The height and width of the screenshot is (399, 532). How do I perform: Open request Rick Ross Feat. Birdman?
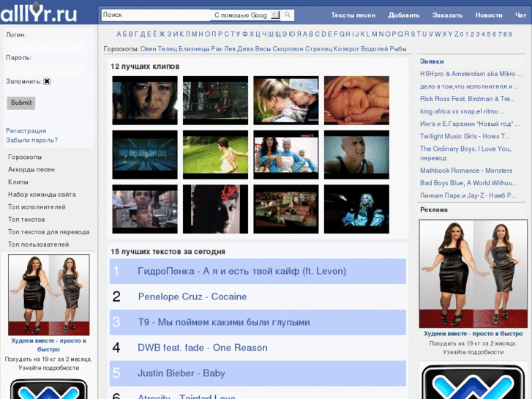(468, 99)
